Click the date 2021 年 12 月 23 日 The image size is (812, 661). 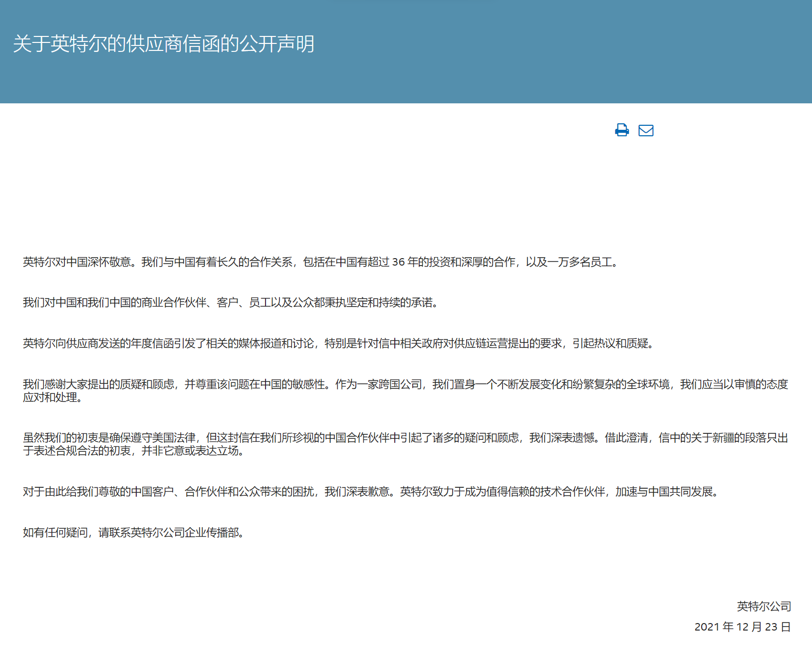click(x=743, y=627)
